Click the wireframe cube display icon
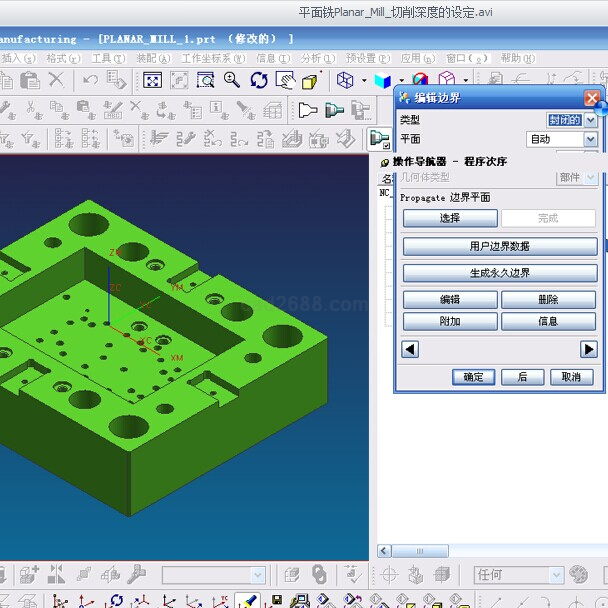This screenshot has width=608, height=608. coord(345,81)
